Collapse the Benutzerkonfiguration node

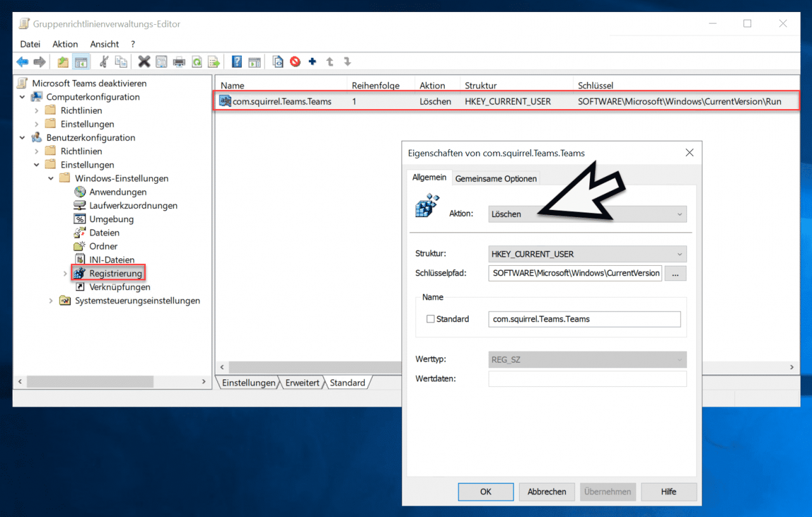tap(22, 138)
